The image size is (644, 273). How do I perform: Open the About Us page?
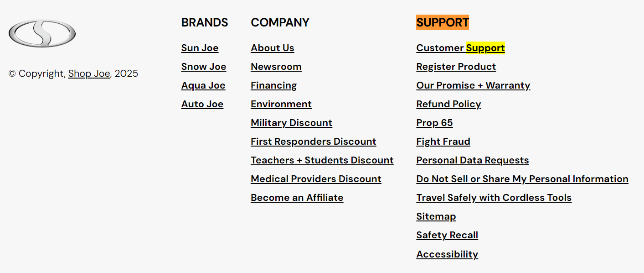click(272, 47)
